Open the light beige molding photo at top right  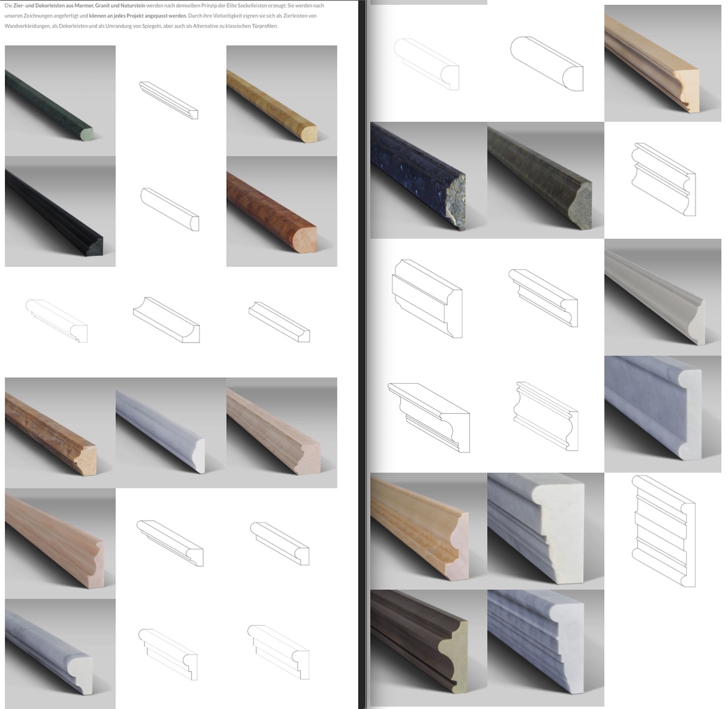[662, 63]
